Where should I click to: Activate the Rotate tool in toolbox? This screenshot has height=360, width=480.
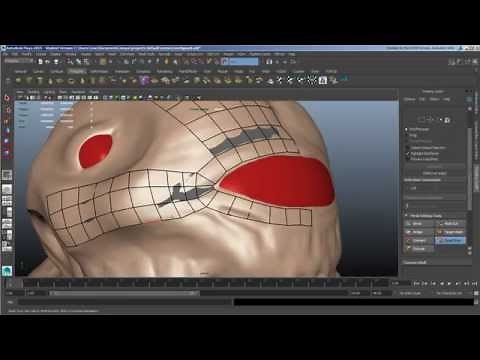click(7, 141)
